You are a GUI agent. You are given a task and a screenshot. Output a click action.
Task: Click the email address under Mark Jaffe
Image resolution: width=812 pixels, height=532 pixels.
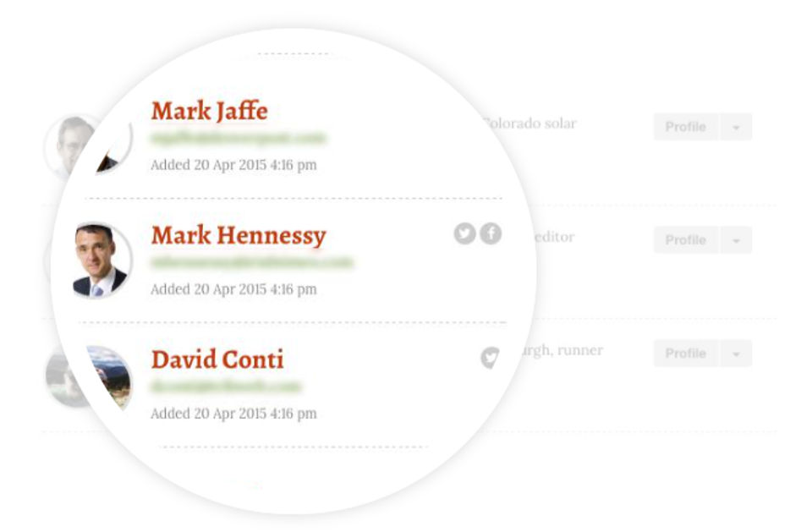[238, 138]
